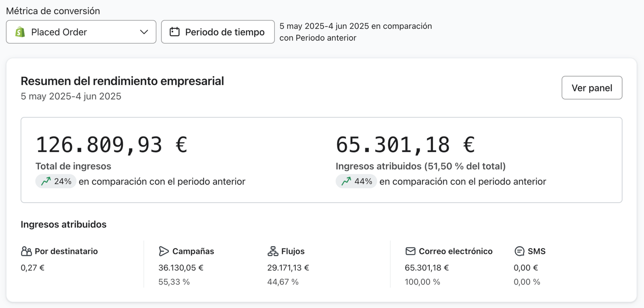Click the trend arrow beside 44%
This screenshot has width=644, height=308.
[x=346, y=181]
